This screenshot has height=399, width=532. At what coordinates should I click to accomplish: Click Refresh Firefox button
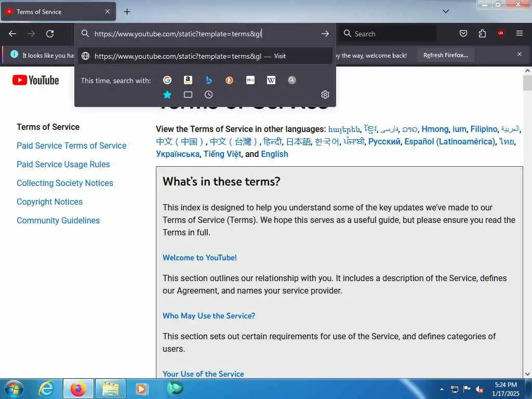tap(445, 55)
